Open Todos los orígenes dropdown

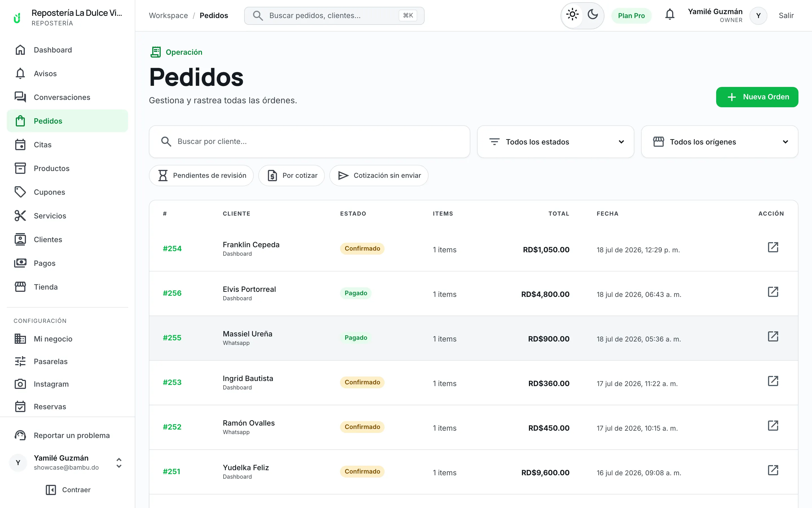click(720, 142)
